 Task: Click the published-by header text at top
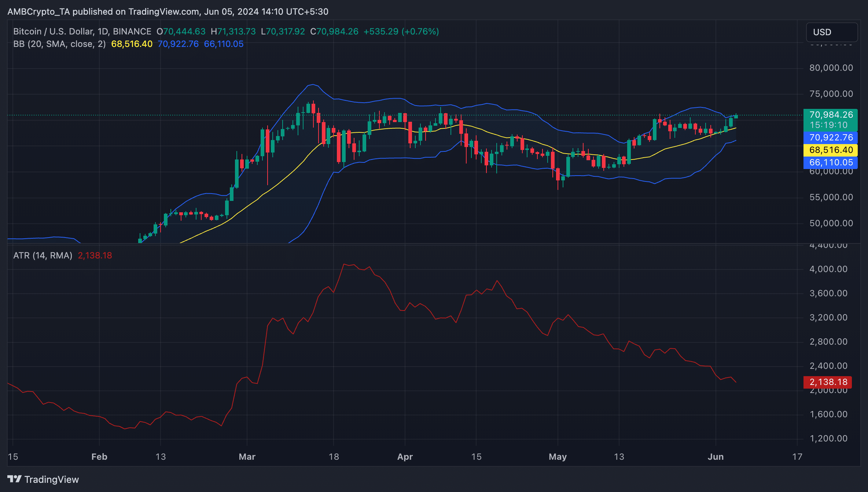(168, 12)
